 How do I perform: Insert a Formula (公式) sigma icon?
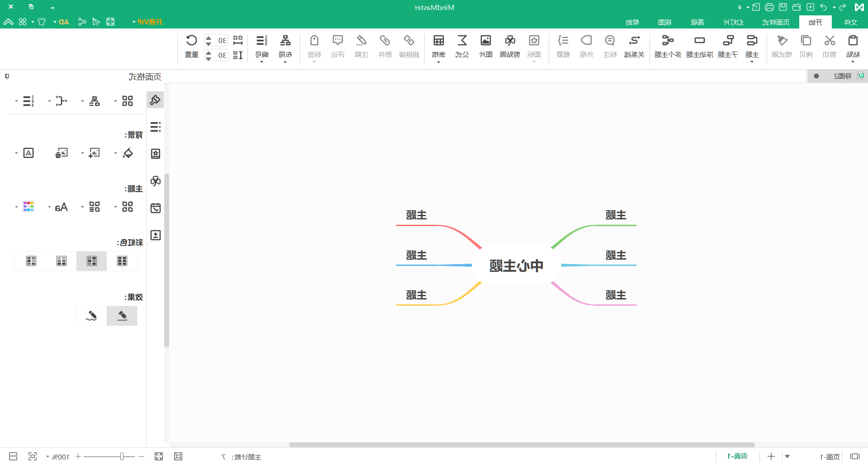click(x=462, y=41)
